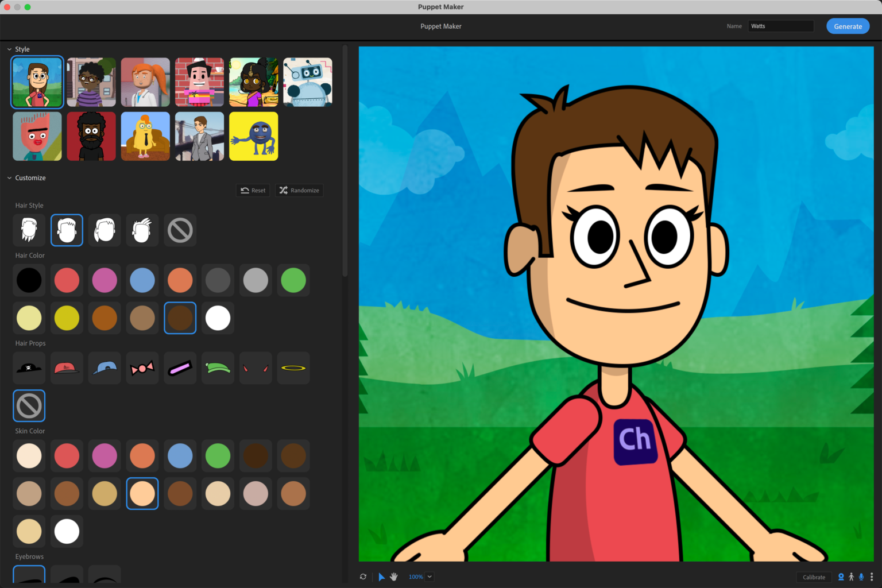
Task: Choose the no hair prop option
Action: [x=29, y=406]
